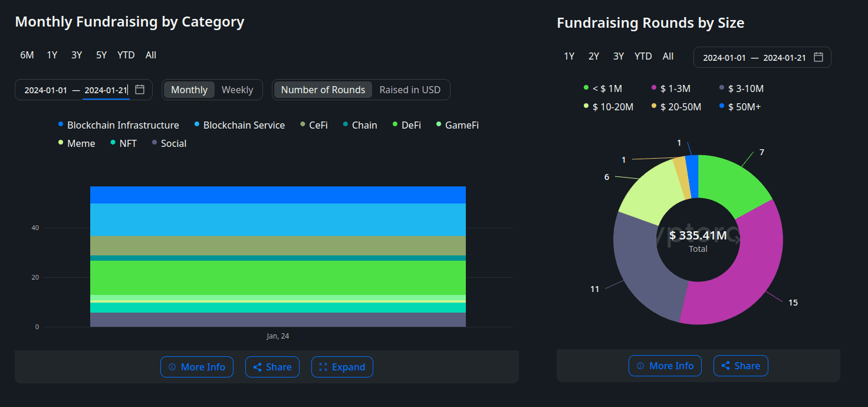Click the More Info button on right panel
Image resolution: width=868 pixels, height=407 pixels.
pyautogui.click(x=665, y=365)
